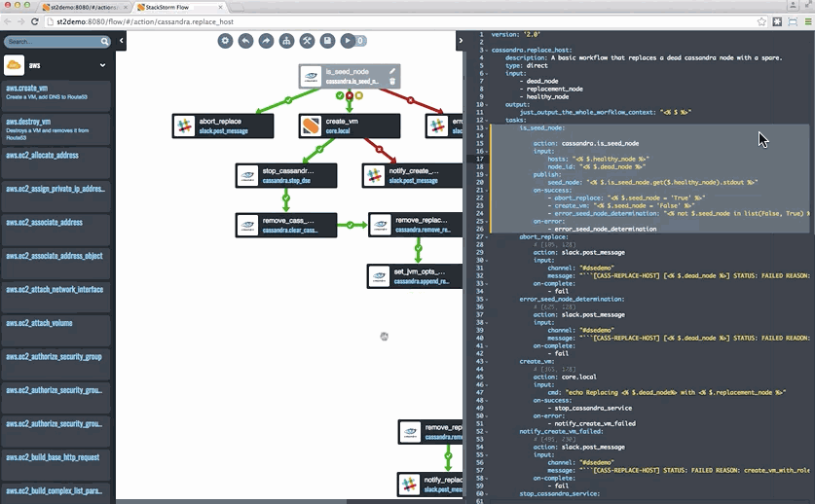This screenshot has height=504, width=815.
Task: Select abort_replace Slack node icon
Action: pyautogui.click(x=184, y=126)
